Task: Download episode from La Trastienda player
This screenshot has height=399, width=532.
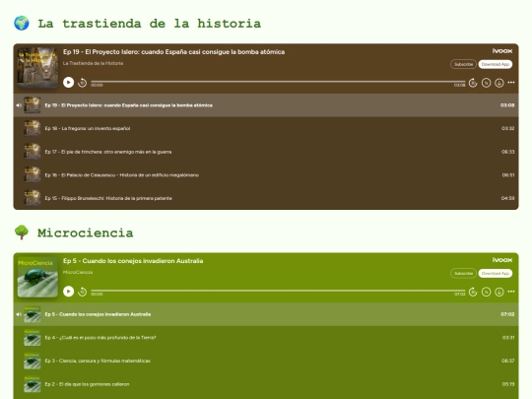Action: point(499,83)
